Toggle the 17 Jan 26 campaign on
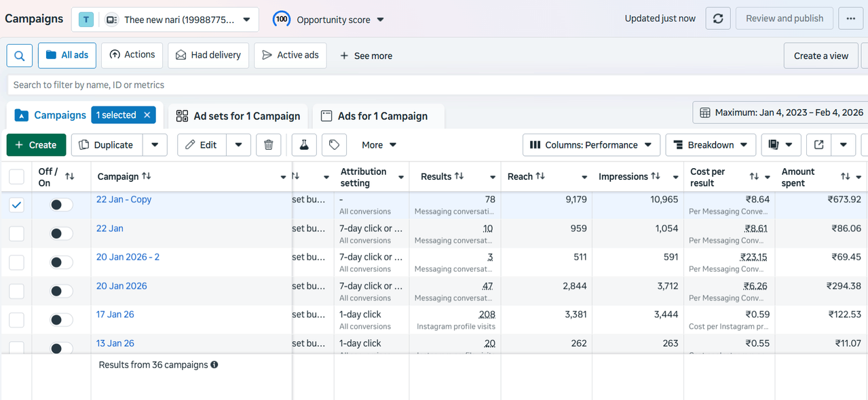868x400 pixels. pos(61,319)
